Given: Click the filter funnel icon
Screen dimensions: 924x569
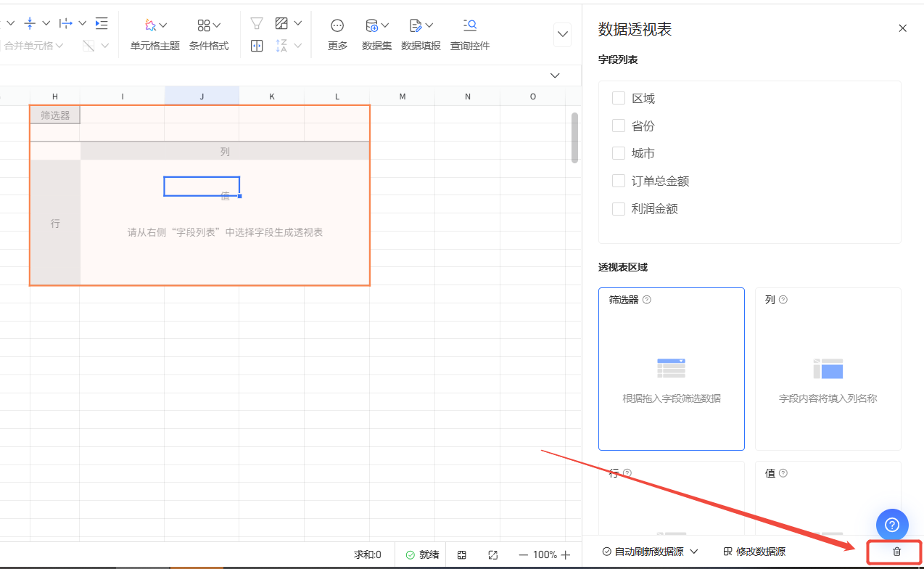Looking at the screenshot, I should click(x=257, y=24).
